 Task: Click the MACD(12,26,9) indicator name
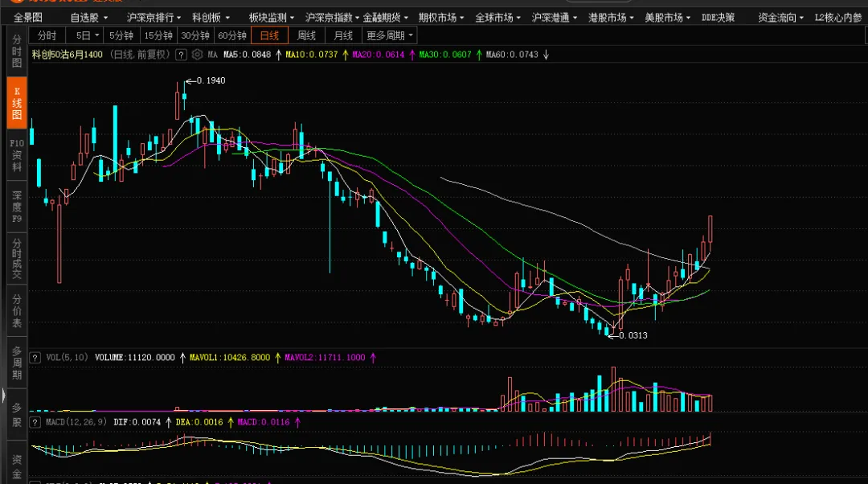76,423
